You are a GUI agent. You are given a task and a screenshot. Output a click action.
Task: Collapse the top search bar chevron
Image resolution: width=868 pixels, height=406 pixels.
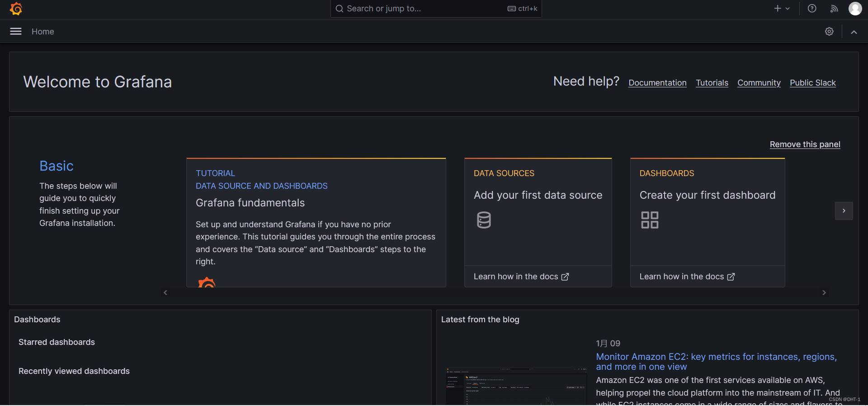click(854, 32)
